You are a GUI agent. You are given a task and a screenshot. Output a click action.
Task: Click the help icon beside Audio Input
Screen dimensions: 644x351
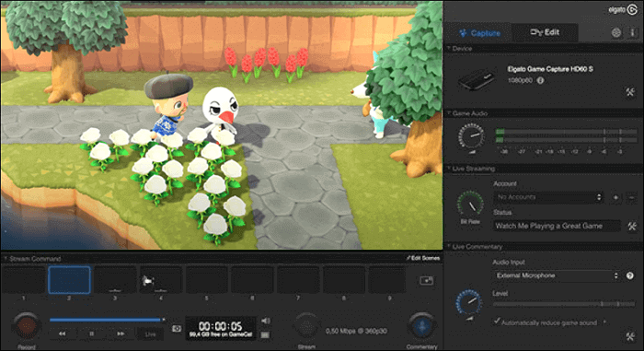click(x=630, y=275)
